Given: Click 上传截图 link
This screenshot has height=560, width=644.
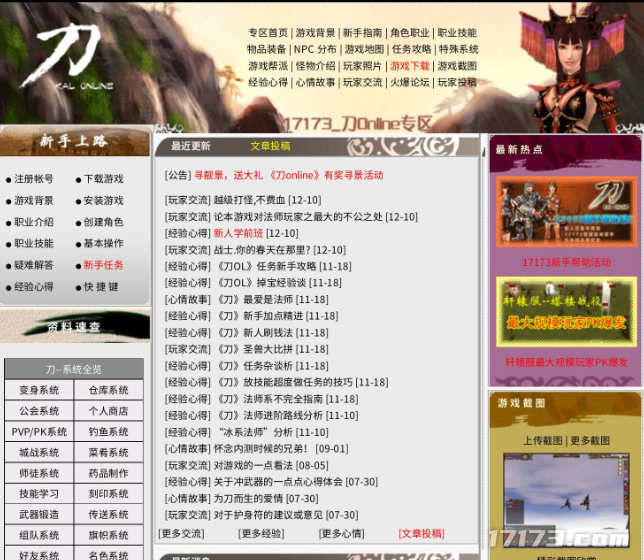Looking at the screenshot, I should tap(542, 441).
